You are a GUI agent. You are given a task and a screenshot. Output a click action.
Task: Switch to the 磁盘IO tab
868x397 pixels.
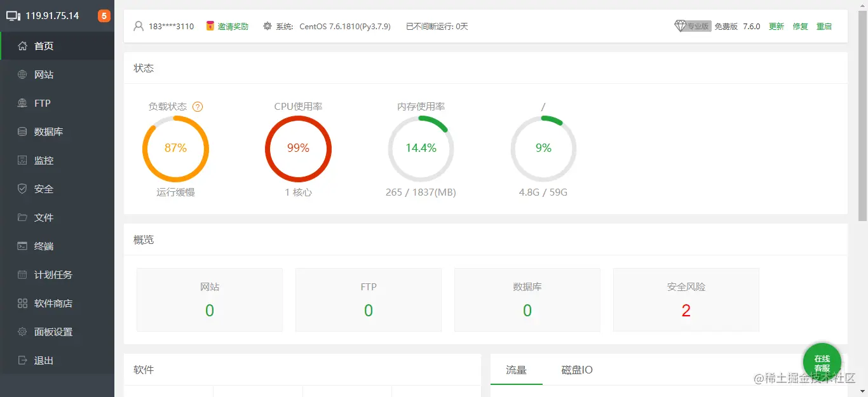click(x=577, y=370)
